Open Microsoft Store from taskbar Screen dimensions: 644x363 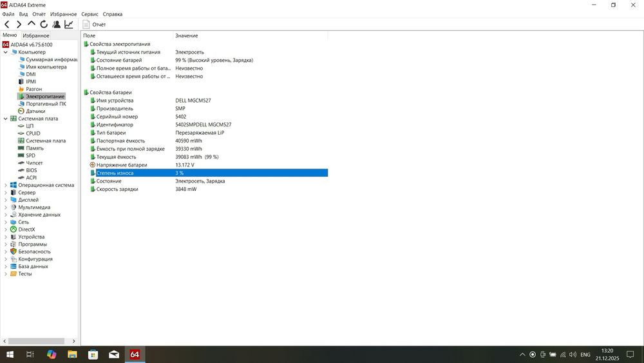click(x=93, y=355)
